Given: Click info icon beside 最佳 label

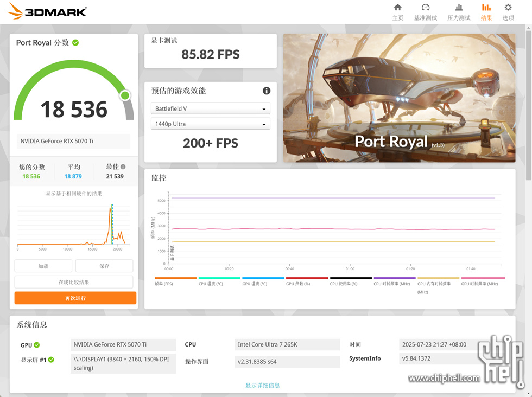Looking at the screenshot, I should (x=123, y=167).
